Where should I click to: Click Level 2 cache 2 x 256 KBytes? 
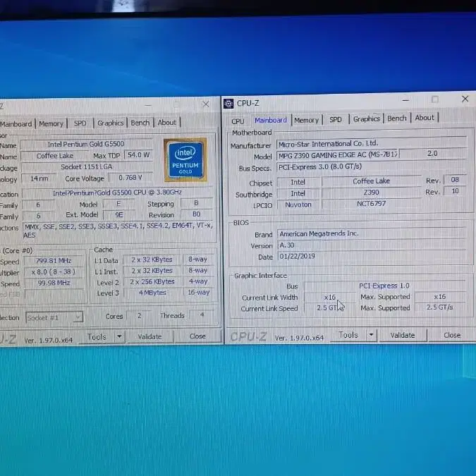(152, 282)
